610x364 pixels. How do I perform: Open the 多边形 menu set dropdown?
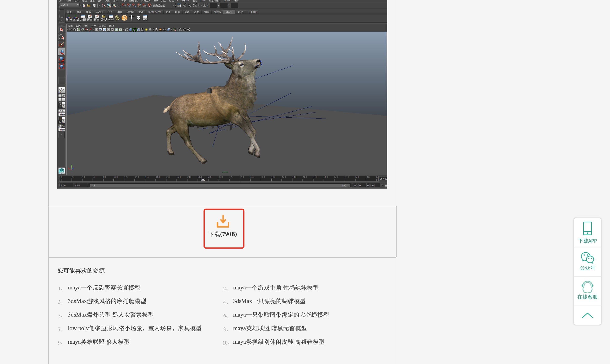pos(70,5)
